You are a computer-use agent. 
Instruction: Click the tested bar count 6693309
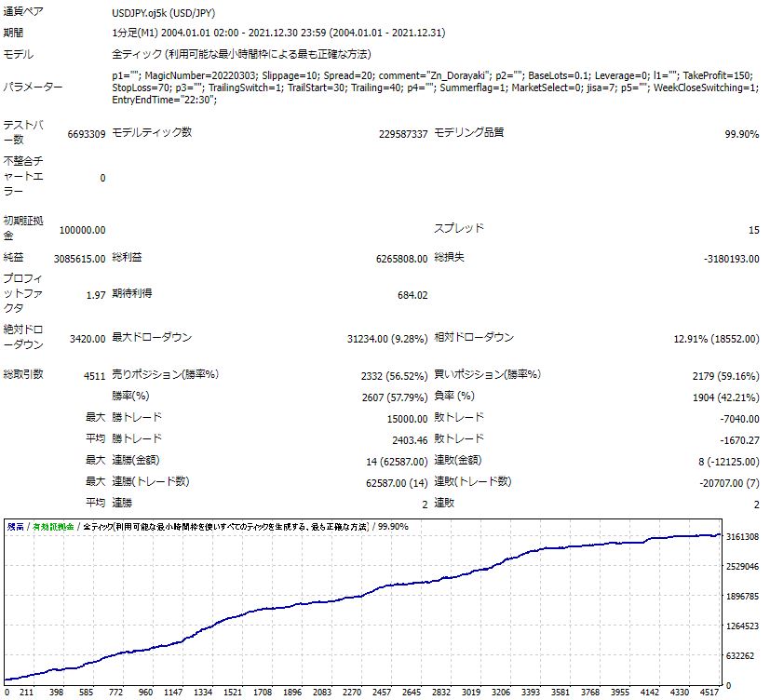coord(87,134)
